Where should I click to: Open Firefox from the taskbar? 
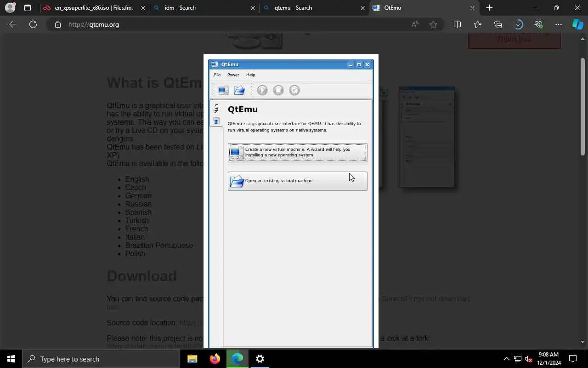tap(215, 359)
